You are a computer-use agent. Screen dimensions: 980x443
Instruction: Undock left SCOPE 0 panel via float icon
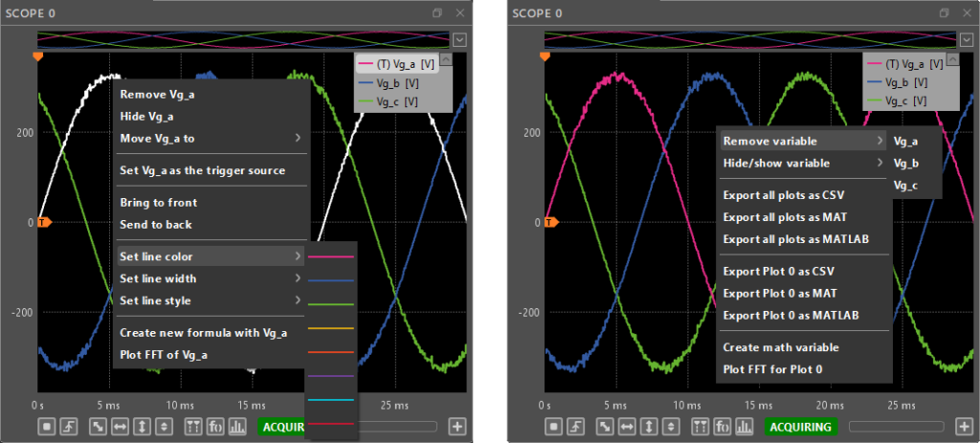coord(436,13)
